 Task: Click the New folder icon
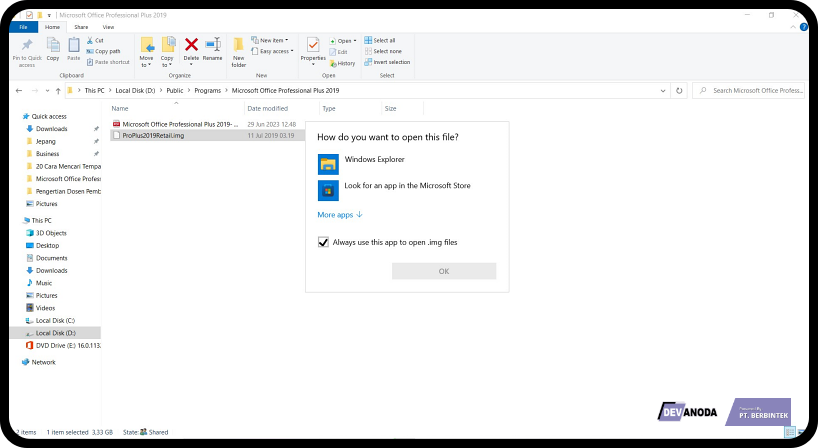tap(238, 45)
